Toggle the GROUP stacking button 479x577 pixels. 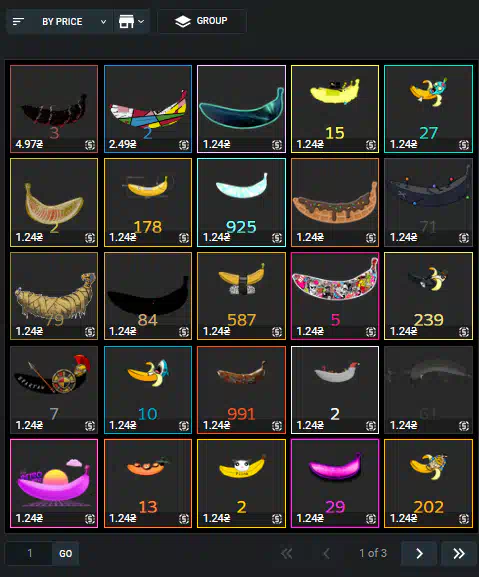(x=202, y=21)
